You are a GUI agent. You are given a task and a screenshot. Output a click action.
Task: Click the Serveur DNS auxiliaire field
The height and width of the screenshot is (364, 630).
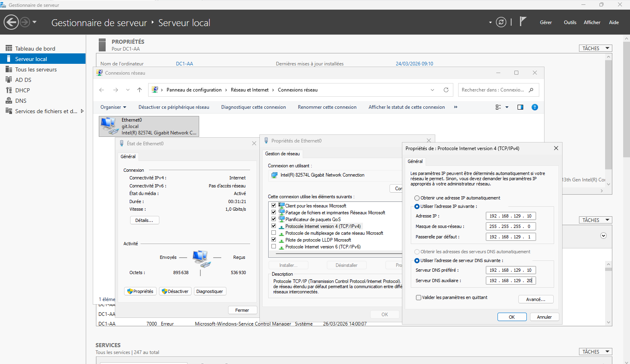(511, 281)
